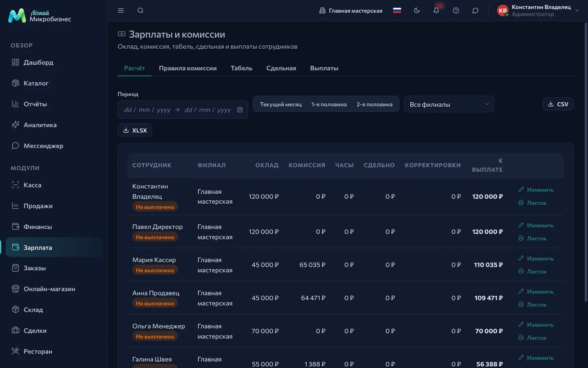588x368 pixels.
Task: Go to Продажи module
Action: [x=54, y=206]
